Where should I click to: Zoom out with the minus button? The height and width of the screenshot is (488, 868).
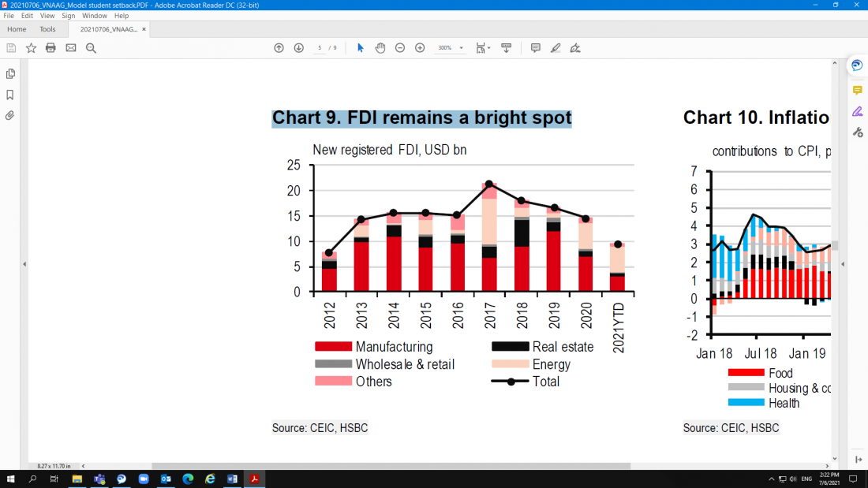(400, 48)
